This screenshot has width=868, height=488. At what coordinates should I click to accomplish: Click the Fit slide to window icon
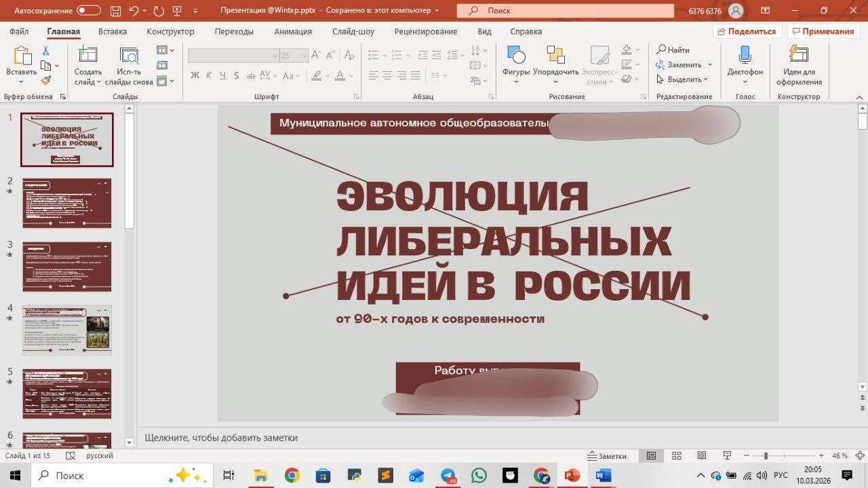tap(860, 456)
